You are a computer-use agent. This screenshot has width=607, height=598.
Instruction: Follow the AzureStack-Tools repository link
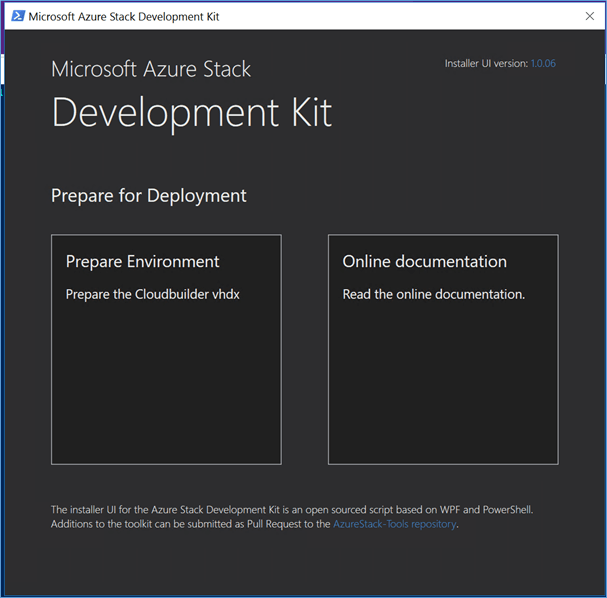[394, 524]
